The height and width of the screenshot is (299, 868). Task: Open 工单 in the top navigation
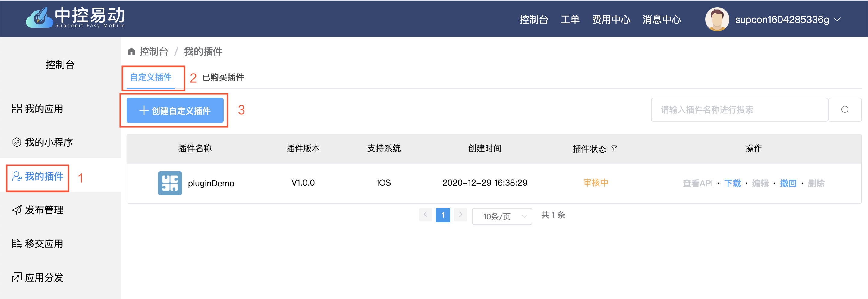point(570,20)
